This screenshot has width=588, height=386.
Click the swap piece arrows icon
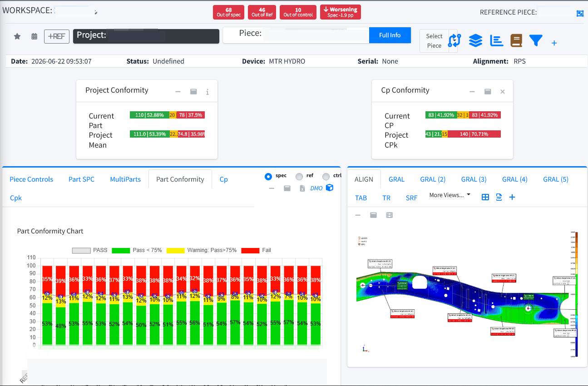click(x=455, y=41)
